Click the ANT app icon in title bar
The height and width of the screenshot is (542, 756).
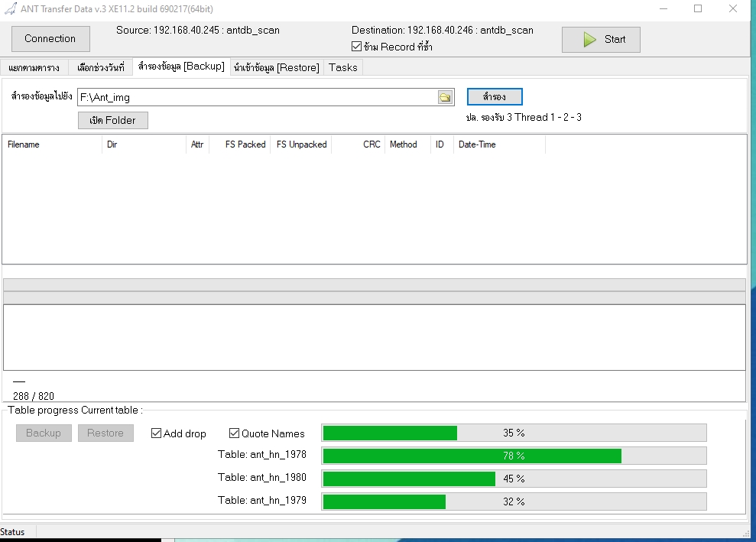11,9
